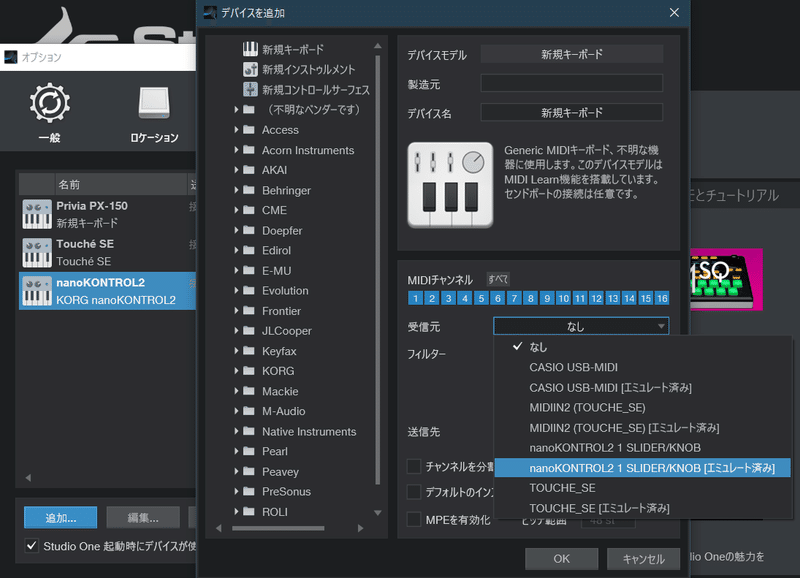Choose nanoKONTROL2 1 SLIDER/KNOB [エミュレート済み]
This screenshot has width=800, height=578.
click(643, 468)
